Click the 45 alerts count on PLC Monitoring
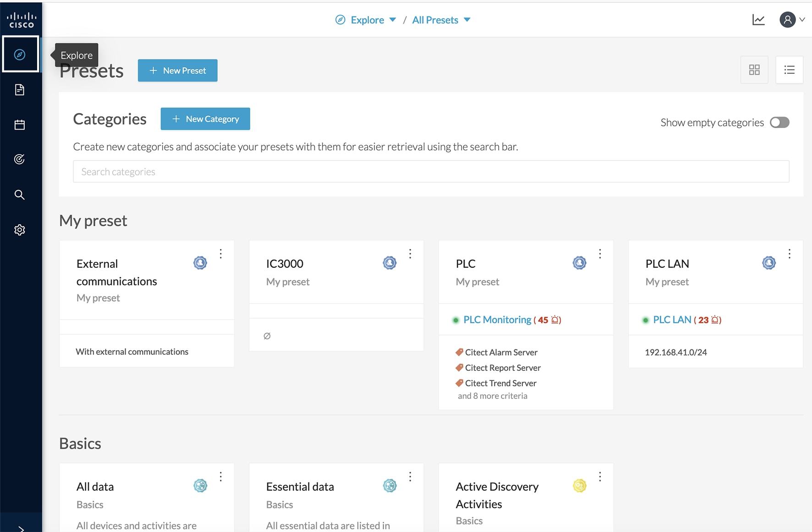812x532 pixels. [x=548, y=320]
